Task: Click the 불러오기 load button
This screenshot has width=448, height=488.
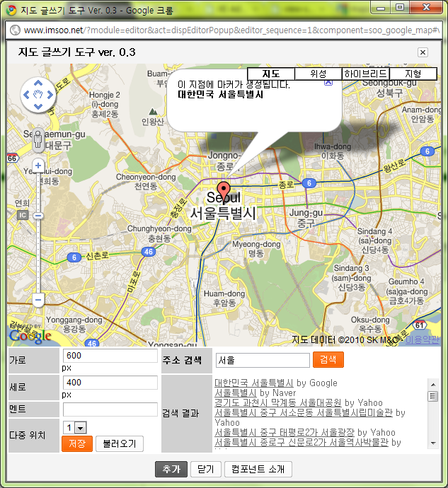Action: coord(120,443)
